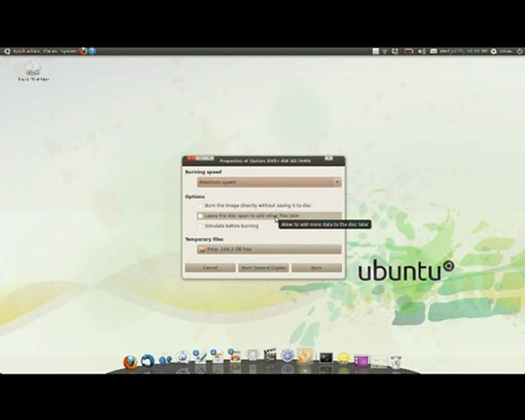Open the volume speaker icon in top panel
The image size is (525, 420).
pyautogui.click(x=422, y=51)
